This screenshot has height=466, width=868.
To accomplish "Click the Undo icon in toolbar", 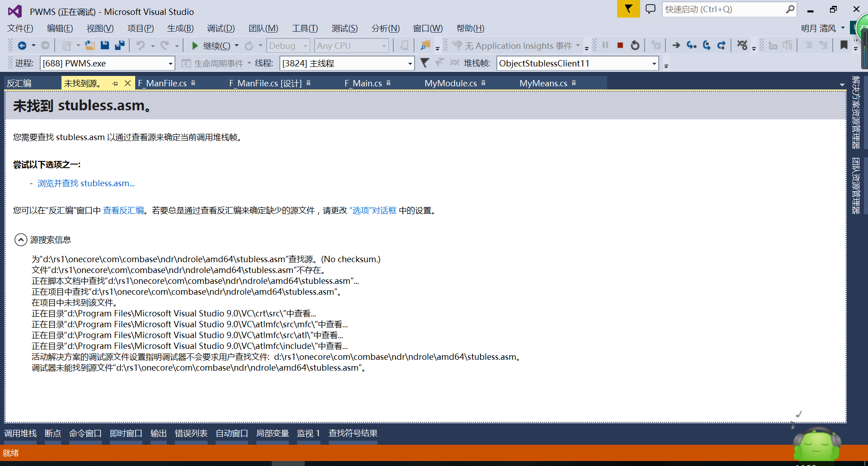I will [141, 46].
